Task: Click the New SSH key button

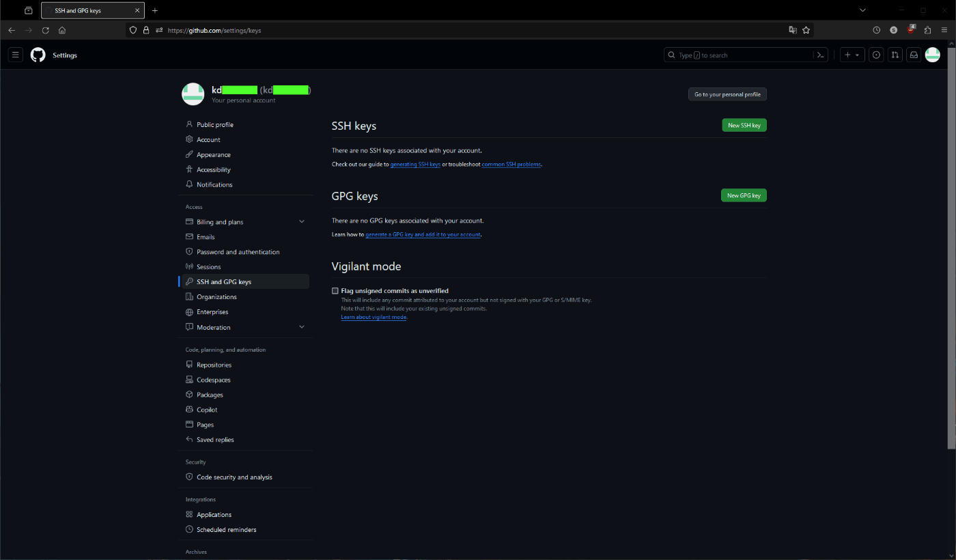Action: pyautogui.click(x=744, y=126)
